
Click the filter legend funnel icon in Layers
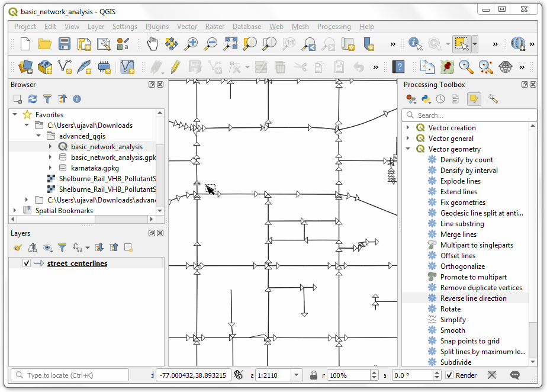62,248
